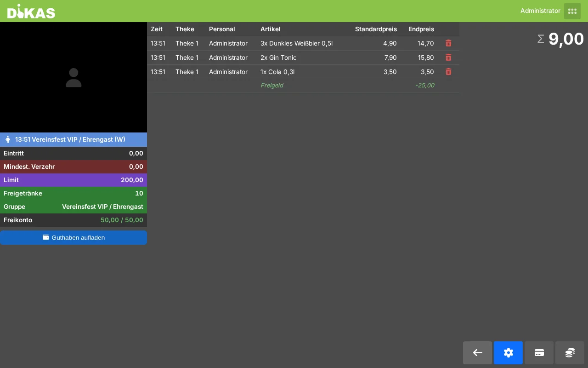Viewport: 588px width, 368px height.
Task: Click the Administrator user label
Action: point(540,11)
